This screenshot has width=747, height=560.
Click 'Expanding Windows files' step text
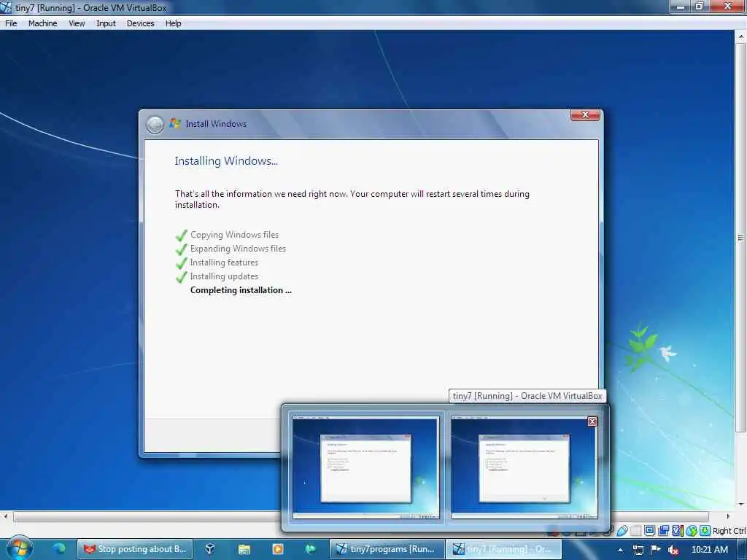click(x=238, y=249)
